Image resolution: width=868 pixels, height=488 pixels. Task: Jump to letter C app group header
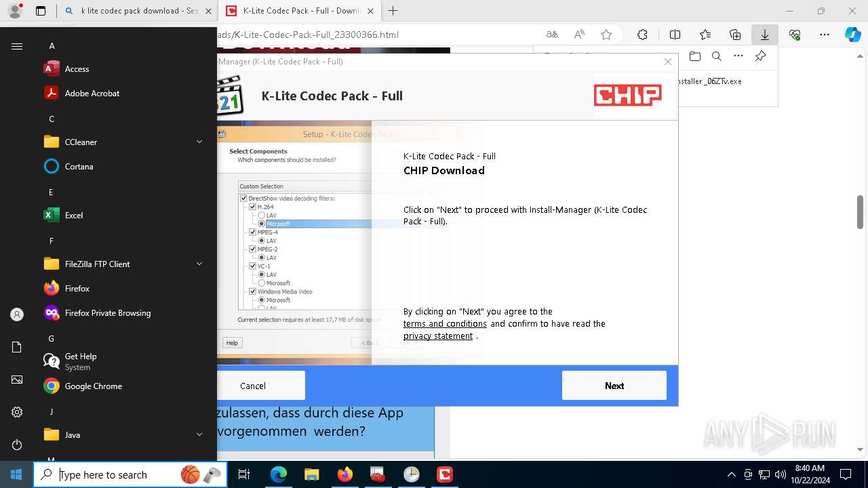pyautogui.click(x=52, y=119)
